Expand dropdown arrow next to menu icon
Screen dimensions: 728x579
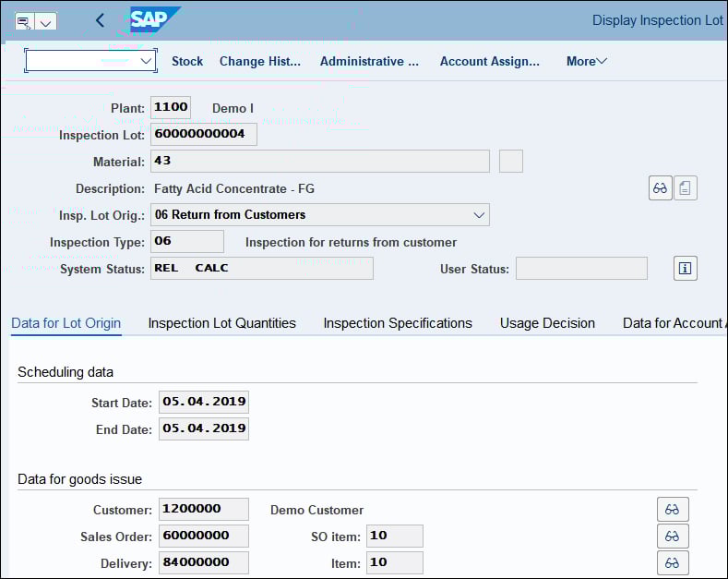click(46, 21)
